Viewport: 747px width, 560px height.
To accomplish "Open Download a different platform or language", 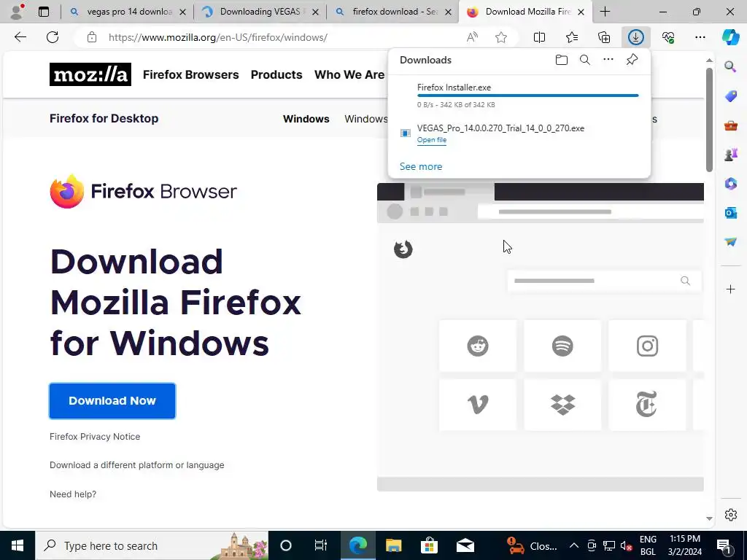I will (x=136, y=465).
